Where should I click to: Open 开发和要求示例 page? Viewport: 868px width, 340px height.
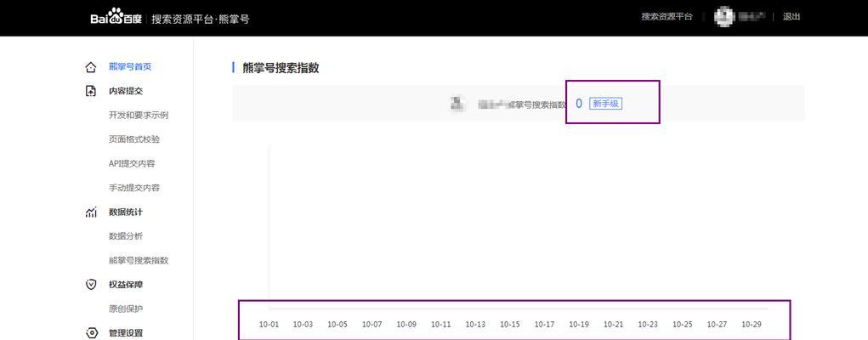[139, 116]
